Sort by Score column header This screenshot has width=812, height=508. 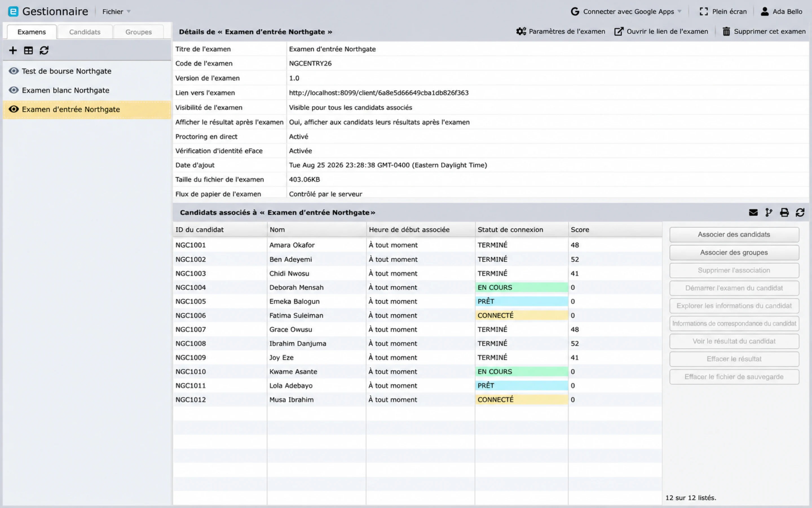[x=615, y=229]
